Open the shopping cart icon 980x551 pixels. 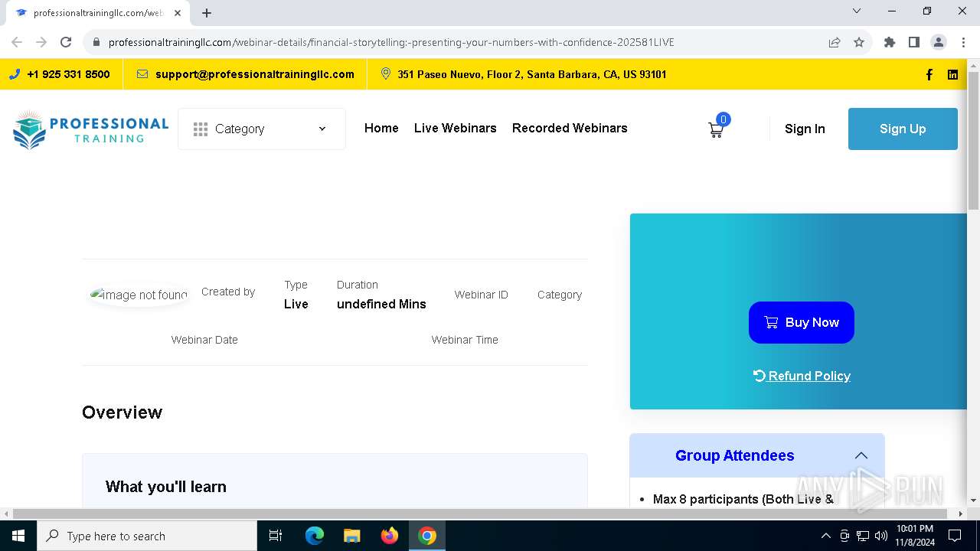coord(716,129)
